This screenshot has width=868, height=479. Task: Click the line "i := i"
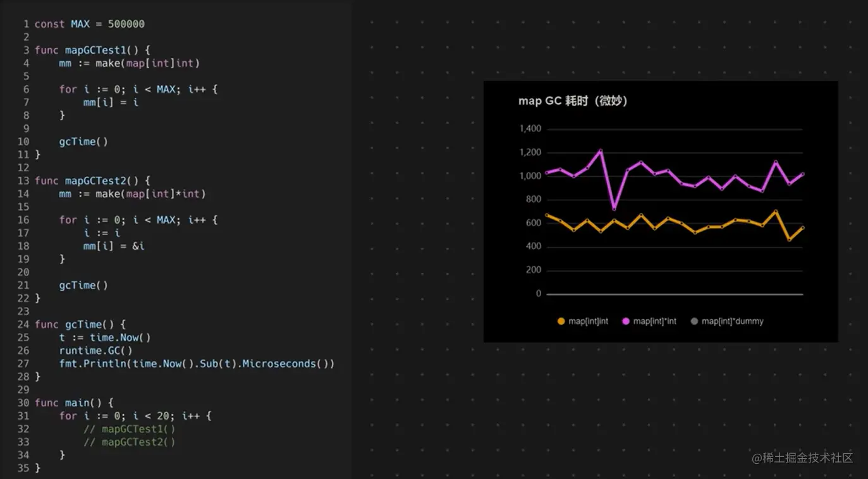[x=102, y=233]
